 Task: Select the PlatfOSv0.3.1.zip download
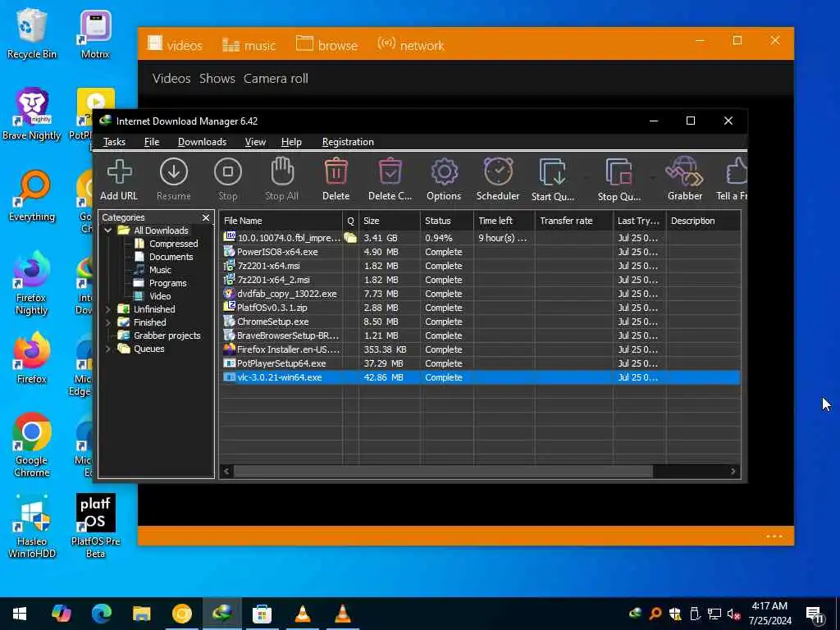pyautogui.click(x=480, y=308)
